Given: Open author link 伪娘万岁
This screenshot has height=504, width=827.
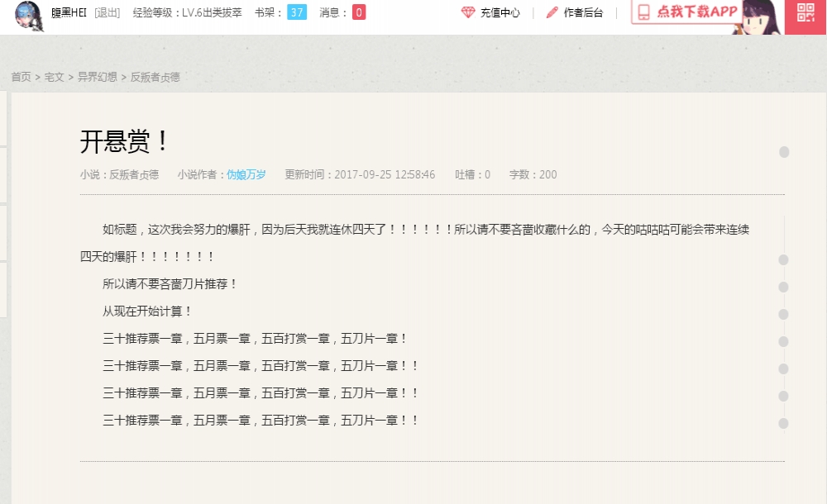Looking at the screenshot, I should tap(246, 174).
